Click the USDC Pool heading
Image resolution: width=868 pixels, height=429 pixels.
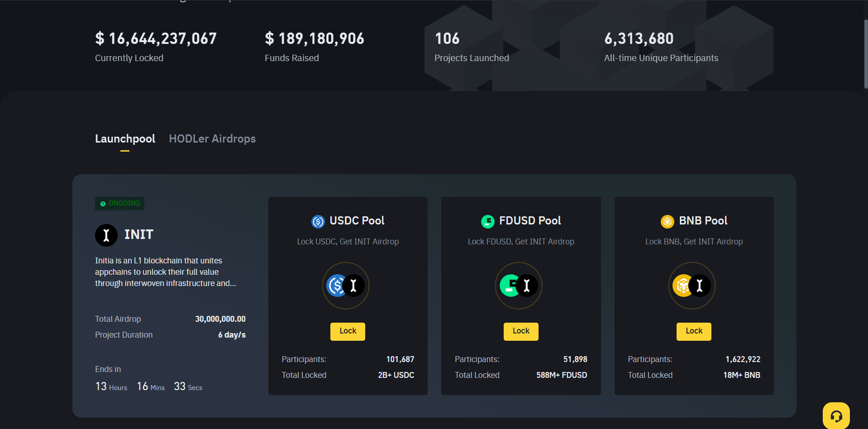coord(357,221)
